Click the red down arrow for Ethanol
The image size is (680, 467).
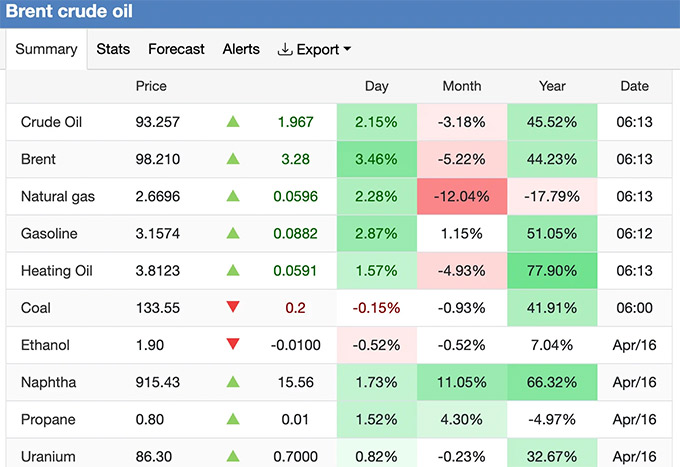coord(233,345)
